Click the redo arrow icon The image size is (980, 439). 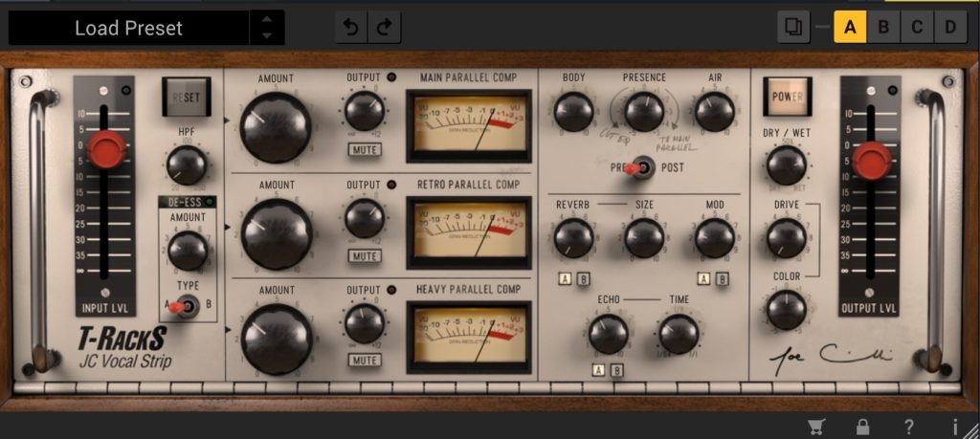tap(385, 28)
